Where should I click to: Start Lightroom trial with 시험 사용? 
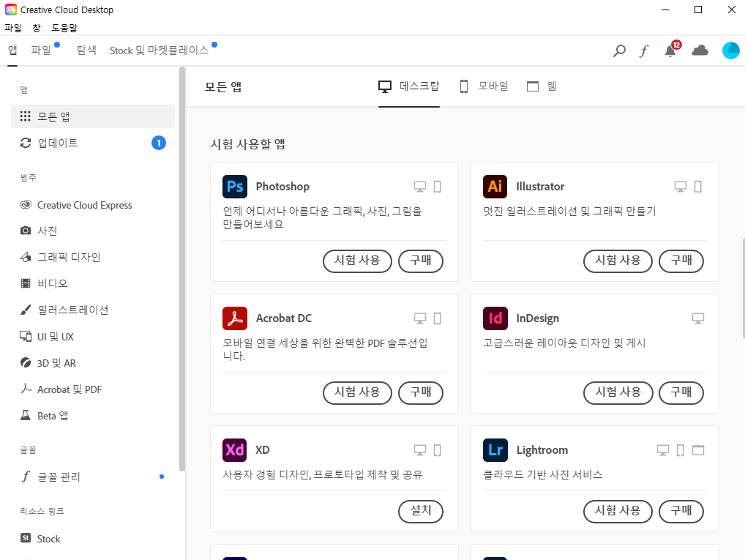618,512
